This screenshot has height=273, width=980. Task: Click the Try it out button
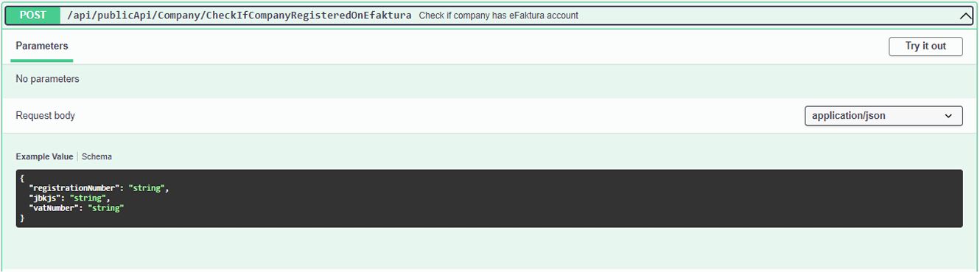pyautogui.click(x=925, y=46)
